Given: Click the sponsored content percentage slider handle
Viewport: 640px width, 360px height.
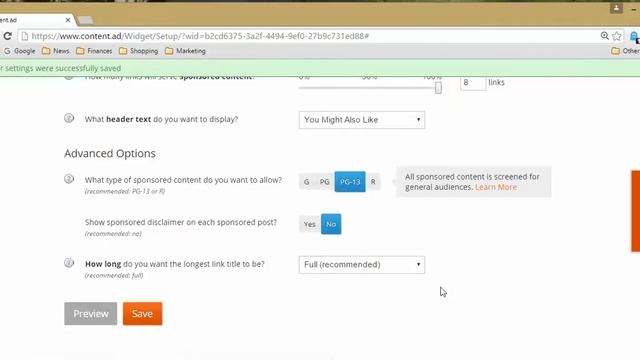Looking at the screenshot, I should (438, 87).
